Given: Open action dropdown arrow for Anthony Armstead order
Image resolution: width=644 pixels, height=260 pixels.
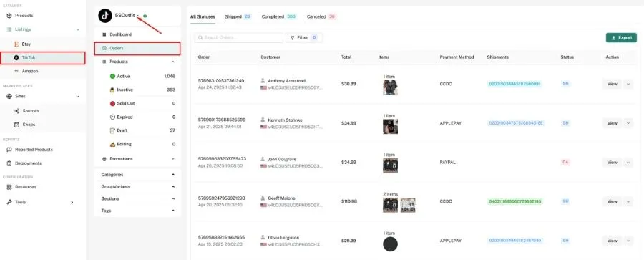Looking at the screenshot, I should 628,84.
